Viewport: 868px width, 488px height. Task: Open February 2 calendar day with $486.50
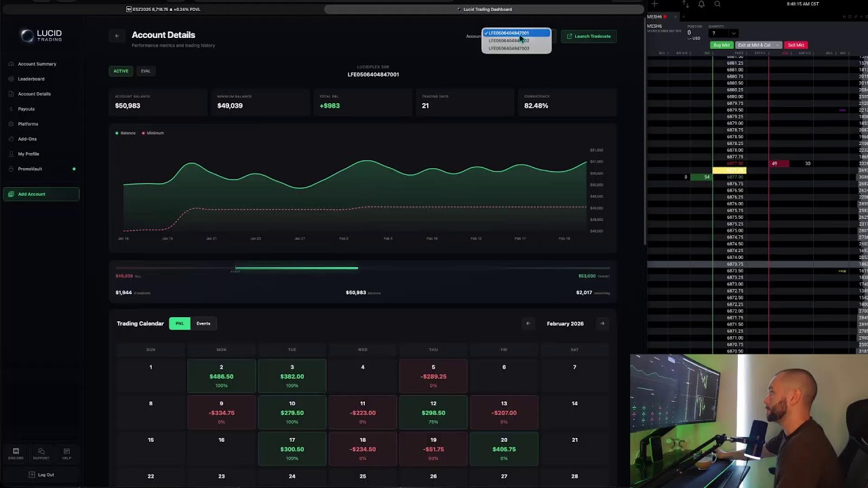[x=221, y=376]
